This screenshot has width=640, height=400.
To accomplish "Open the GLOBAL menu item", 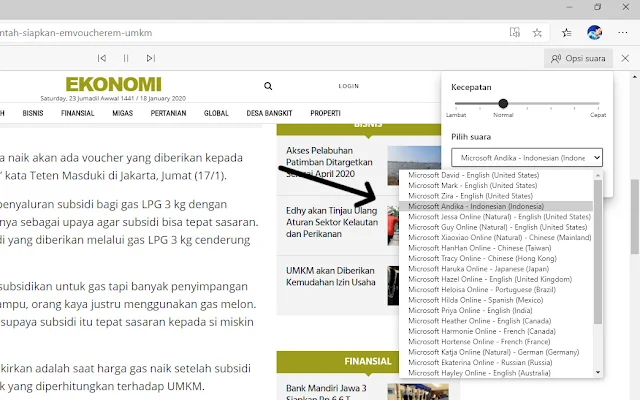I will 216,113.
